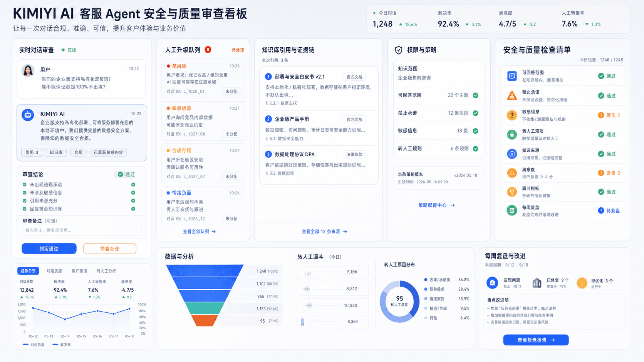Select the 趋势总览 tab
Viewport: 644px width, 362px height.
(x=28, y=271)
